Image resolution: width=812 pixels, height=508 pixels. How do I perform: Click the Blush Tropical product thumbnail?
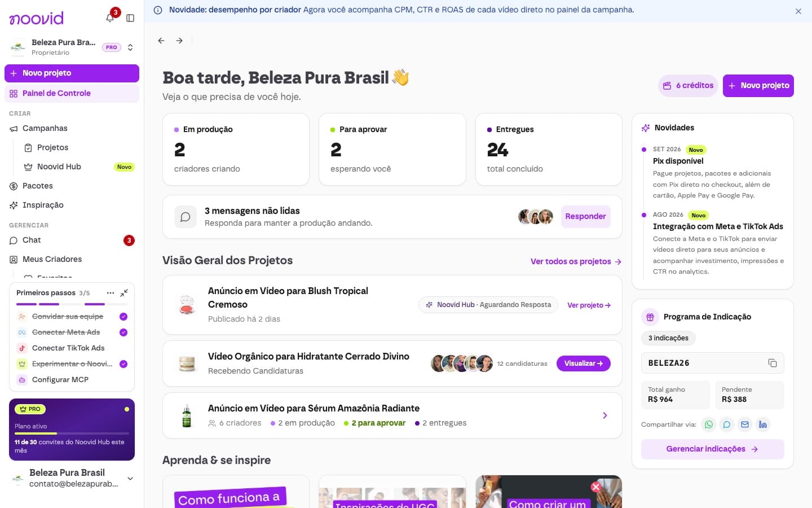pos(187,305)
